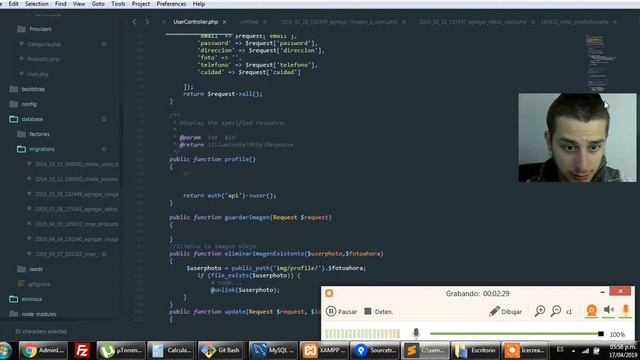Screen dimensions: 640x360
Task: Toggle the webcam overlay in recorder
Action: click(x=591, y=310)
